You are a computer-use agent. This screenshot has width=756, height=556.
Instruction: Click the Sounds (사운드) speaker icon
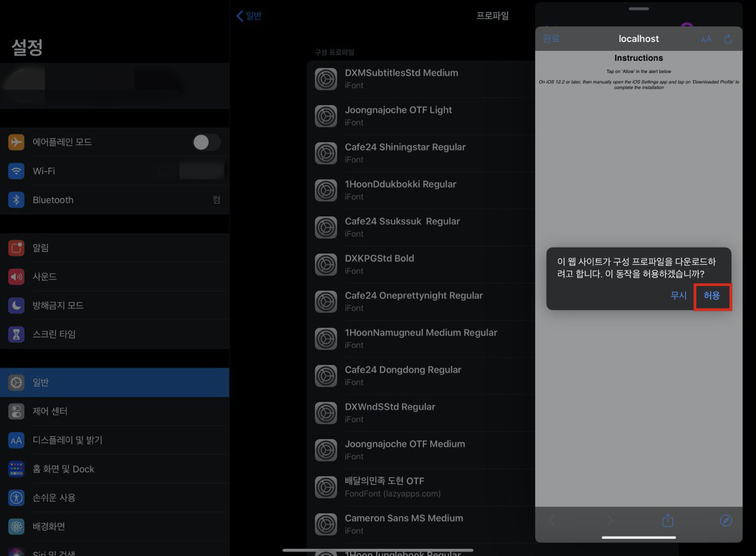click(17, 277)
